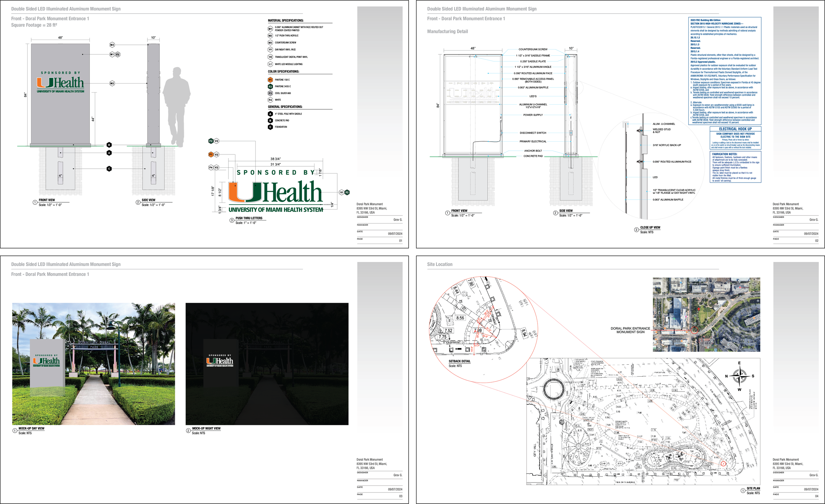Screen dimensions: 825x504
Task: Select the "POWER SUPPLY" callout
Action: (533, 115)
